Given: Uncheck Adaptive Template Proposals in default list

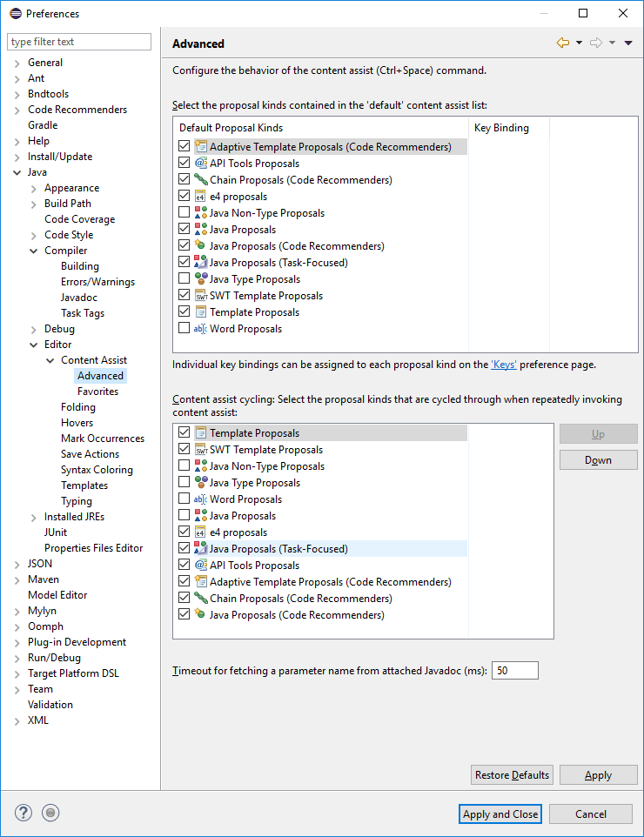Looking at the screenshot, I should [x=184, y=145].
